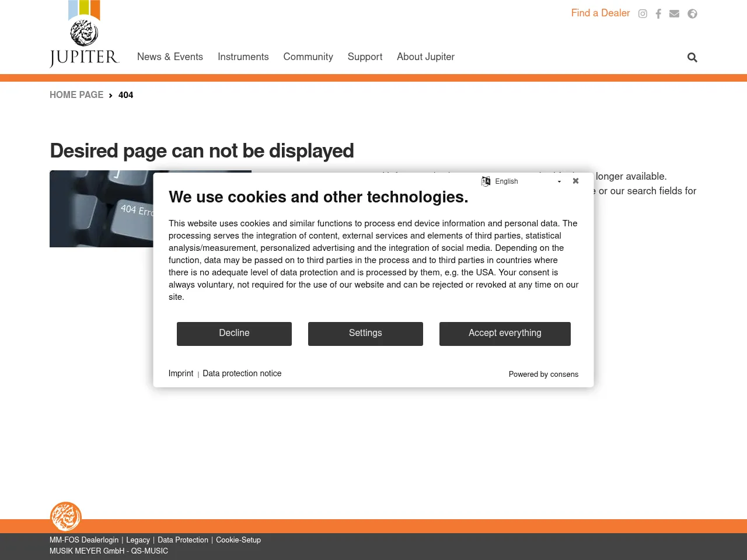The height and width of the screenshot is (560, 747).
Task: Open the News & Events menu
Action: point(170,57)
